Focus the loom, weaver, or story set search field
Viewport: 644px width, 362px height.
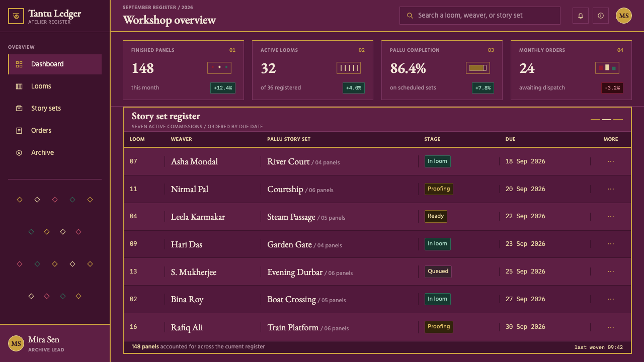click(480, 16)
